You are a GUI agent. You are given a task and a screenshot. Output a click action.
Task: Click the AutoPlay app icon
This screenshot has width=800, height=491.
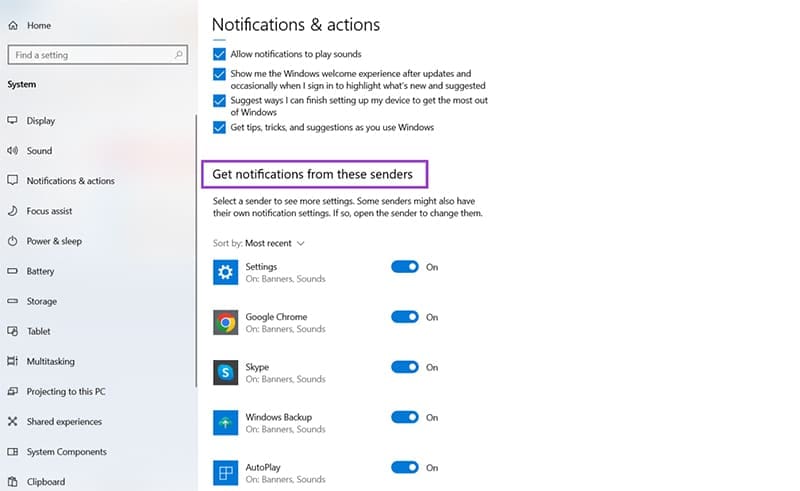click(226, 472)
